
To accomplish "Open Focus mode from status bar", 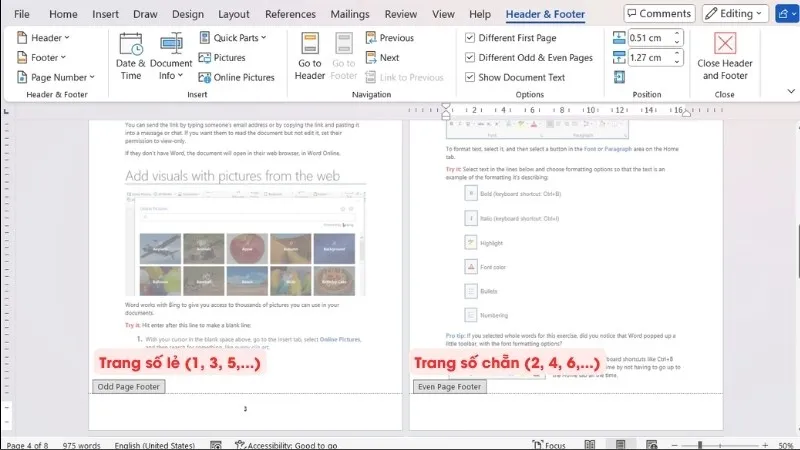I will (547, 444).
